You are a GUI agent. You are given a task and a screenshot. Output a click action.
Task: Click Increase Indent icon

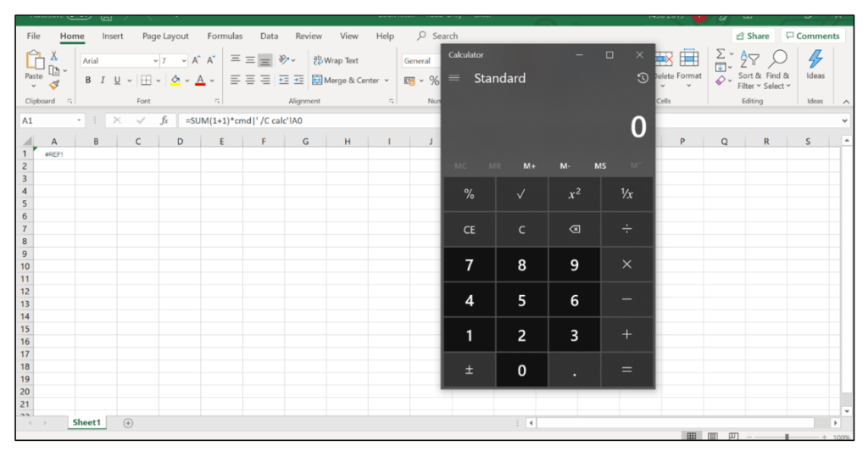pos(298,81)
